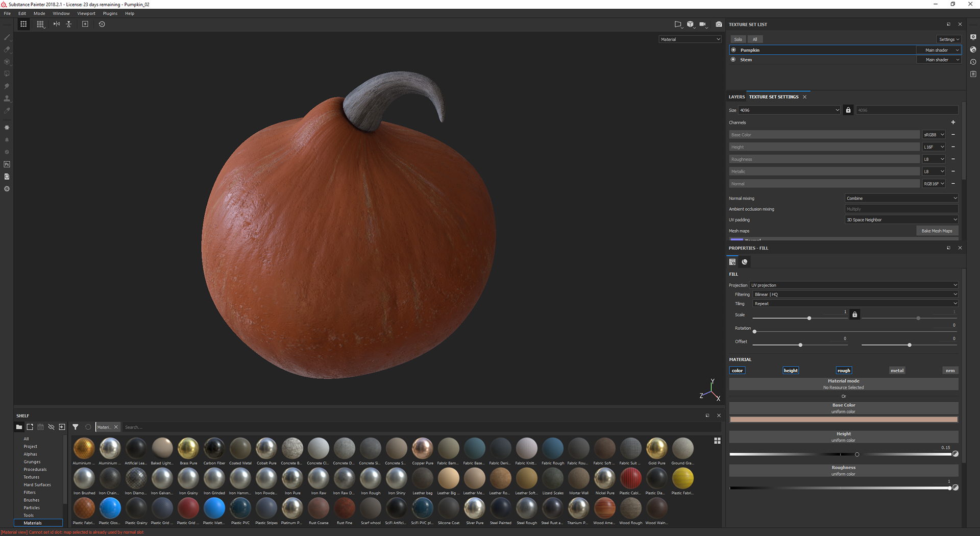This screenshot has height=536, width=980.
Task: Click the All button in texture set list
Action: 755,39
